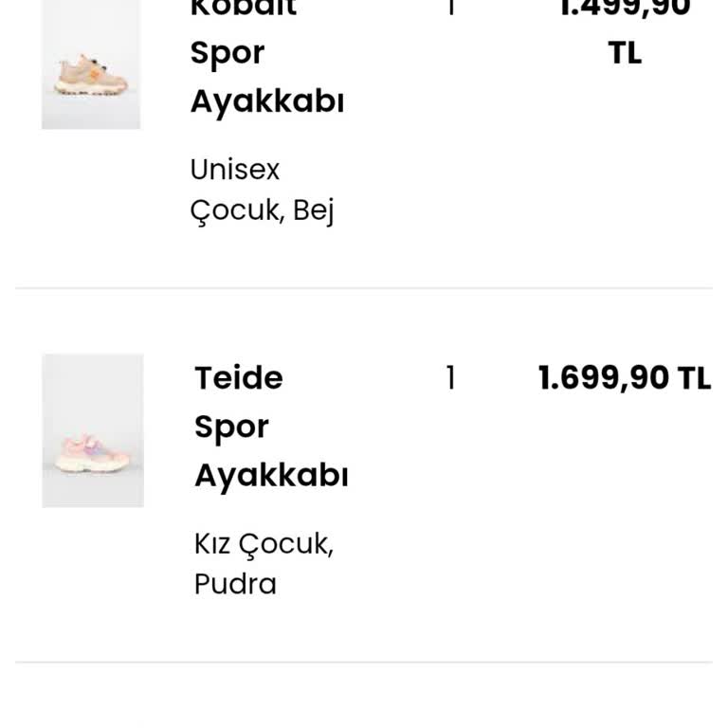Open the beige Kobalt shoe thumbnail

pyautogui.click(x=91, y=64)
